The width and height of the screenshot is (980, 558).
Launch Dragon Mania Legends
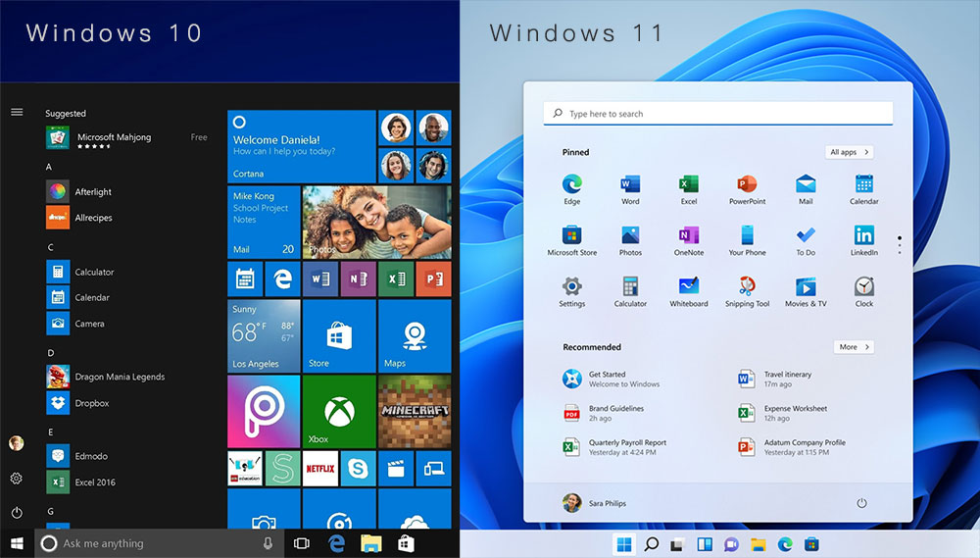coord(106,377)
